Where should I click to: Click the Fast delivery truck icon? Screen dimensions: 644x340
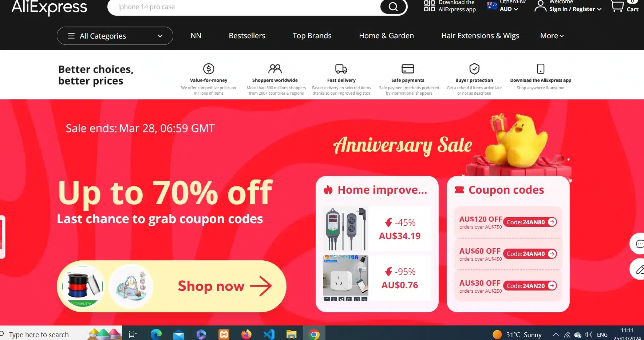[x=341, y=69]
